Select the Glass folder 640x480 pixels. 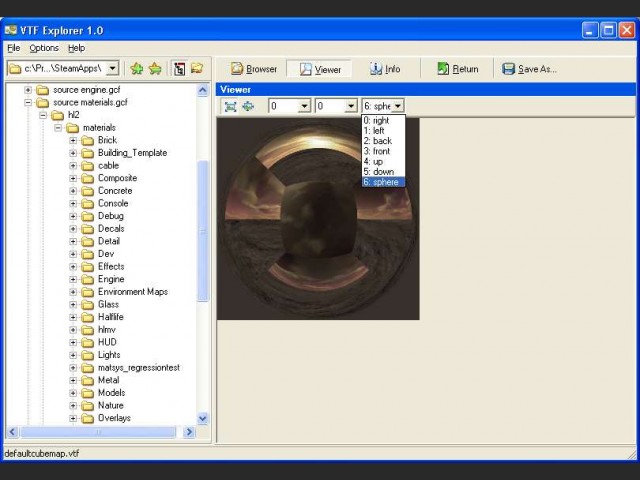(x=108, y=304)
